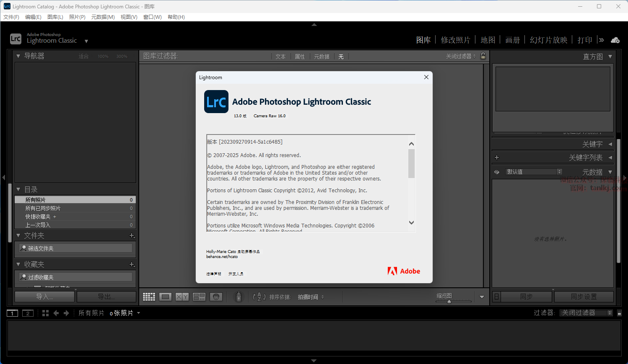Toggle the filmstrip filter switch
The width and height of the screenshot is (628, 364).
coord(620,313)
